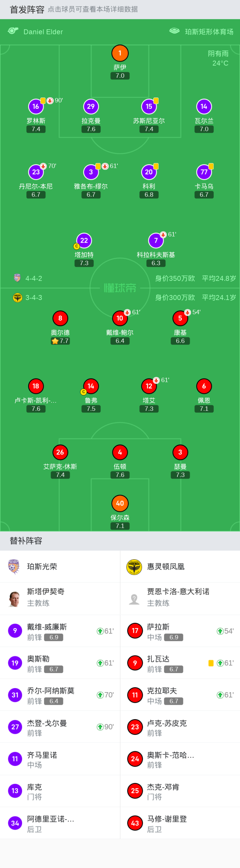
Task: Tap the 4-4-2 formation label
Action: coord(34,278)
